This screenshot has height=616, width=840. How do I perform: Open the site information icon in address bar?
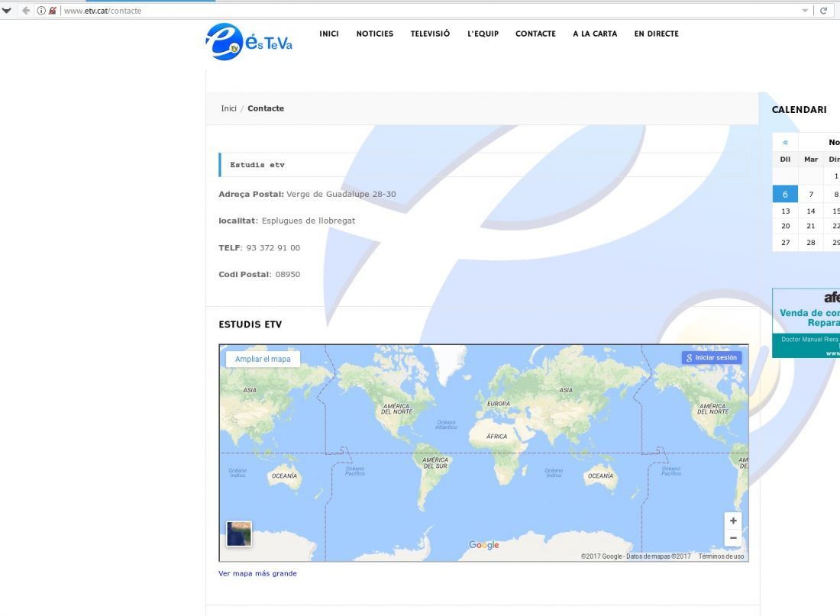click(x=41, y=11)
